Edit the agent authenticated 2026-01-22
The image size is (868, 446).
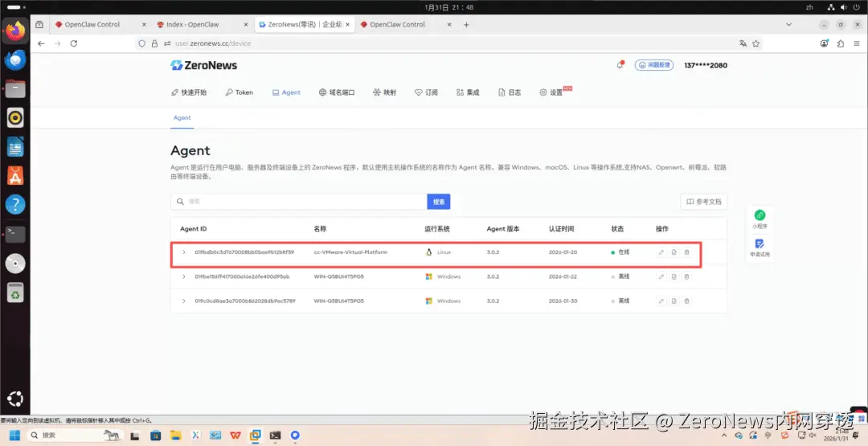point(661,276)
